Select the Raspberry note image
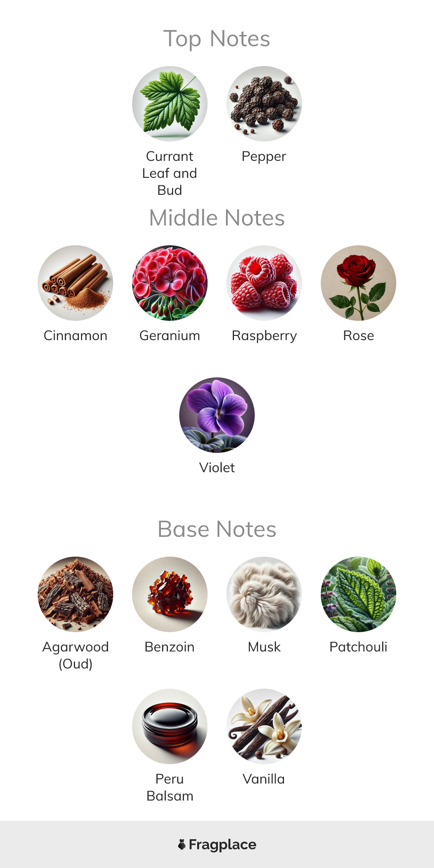434x868 pixels. [264, 283]
